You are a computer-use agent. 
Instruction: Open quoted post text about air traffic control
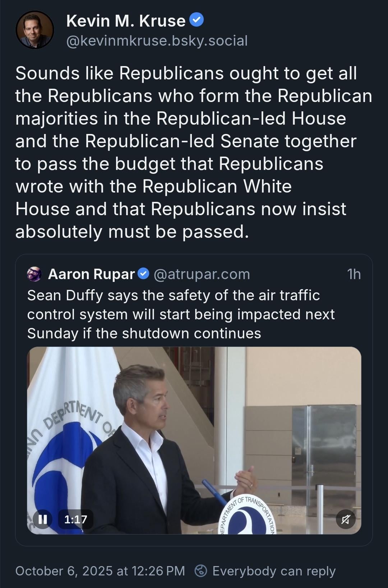(181, 314)
